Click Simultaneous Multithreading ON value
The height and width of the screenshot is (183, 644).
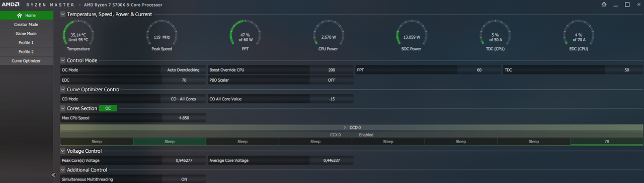coord(184,179)
